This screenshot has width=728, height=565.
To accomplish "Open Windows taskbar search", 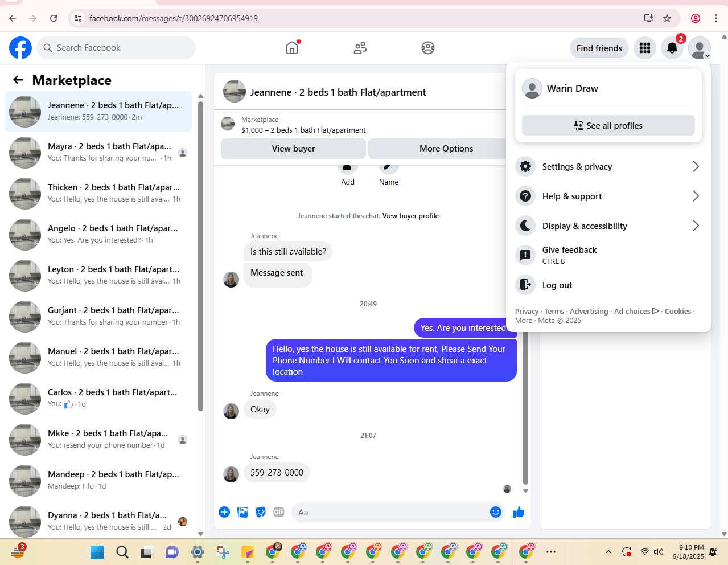I will point(122,552).
